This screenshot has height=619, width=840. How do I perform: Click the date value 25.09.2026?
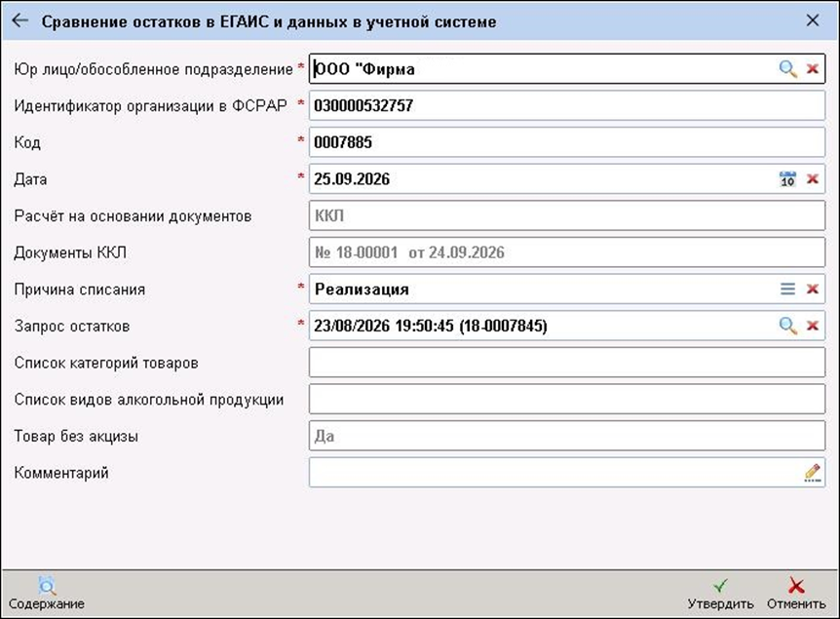click(352, 178)
